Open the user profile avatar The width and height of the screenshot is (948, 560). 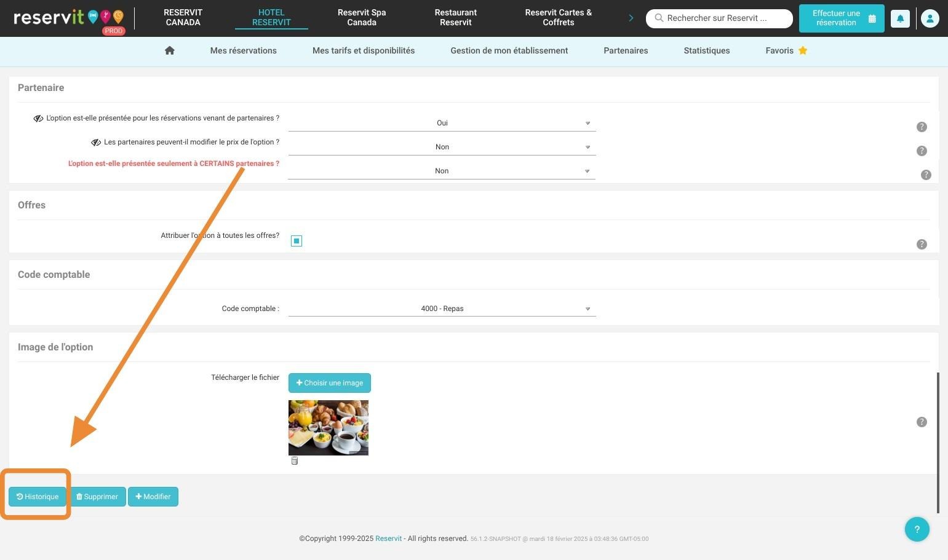[930, 18]
